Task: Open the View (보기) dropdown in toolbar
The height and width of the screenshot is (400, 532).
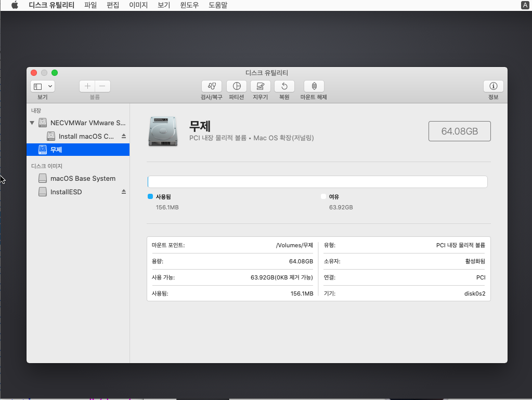Action: 43,86
